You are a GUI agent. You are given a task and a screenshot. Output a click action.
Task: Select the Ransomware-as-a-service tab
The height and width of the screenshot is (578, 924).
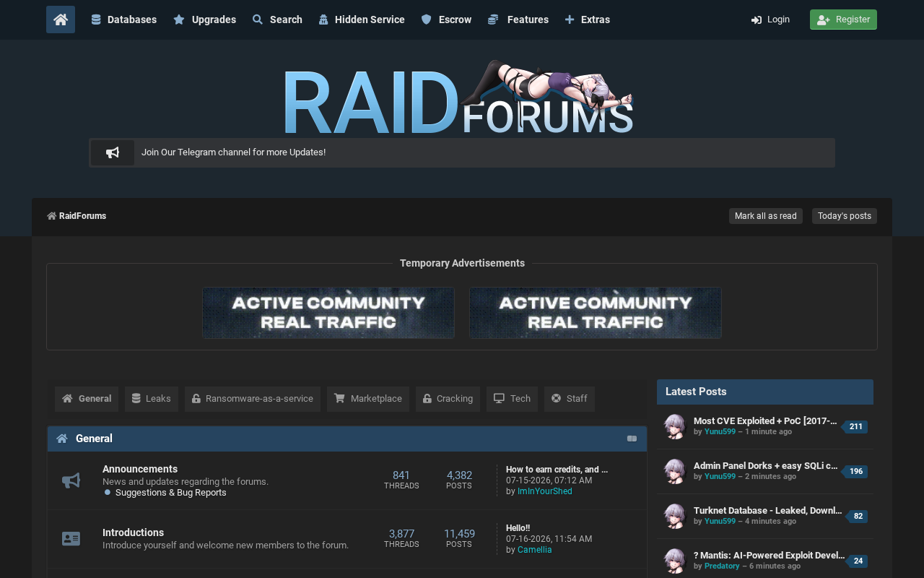[x=253, y=399]
